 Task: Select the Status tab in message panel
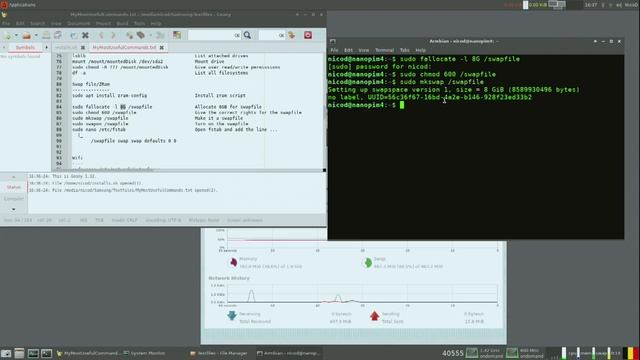tap(13, 187)
